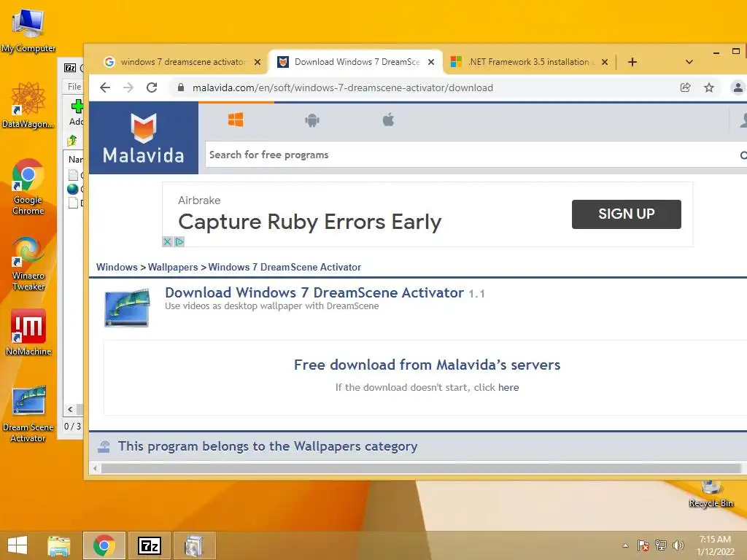Click the Windows Start button

point(18,545)
